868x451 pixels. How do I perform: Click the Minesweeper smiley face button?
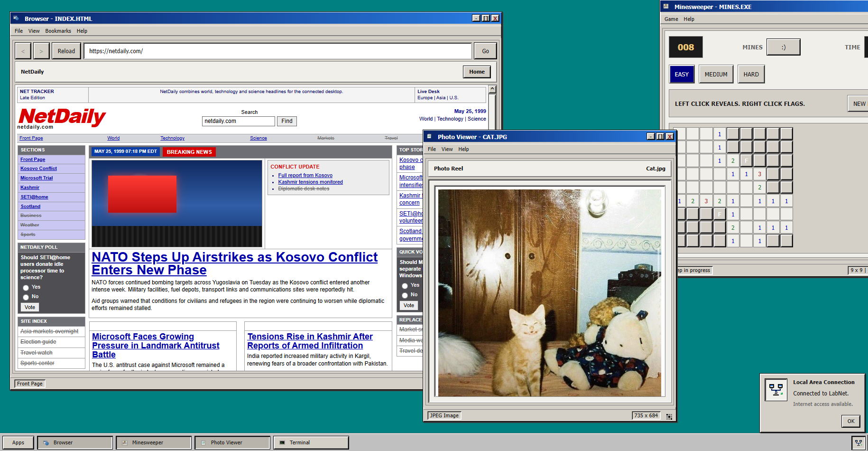coord(783,47)
